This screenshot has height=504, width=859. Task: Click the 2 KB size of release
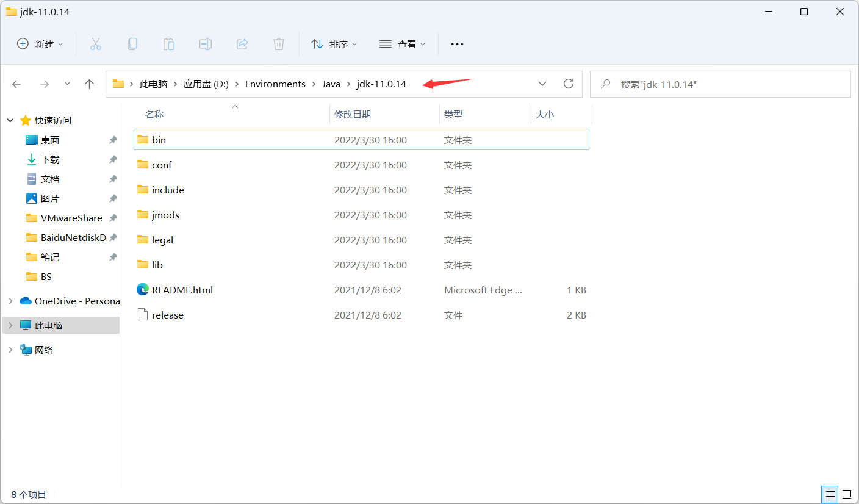577,315
